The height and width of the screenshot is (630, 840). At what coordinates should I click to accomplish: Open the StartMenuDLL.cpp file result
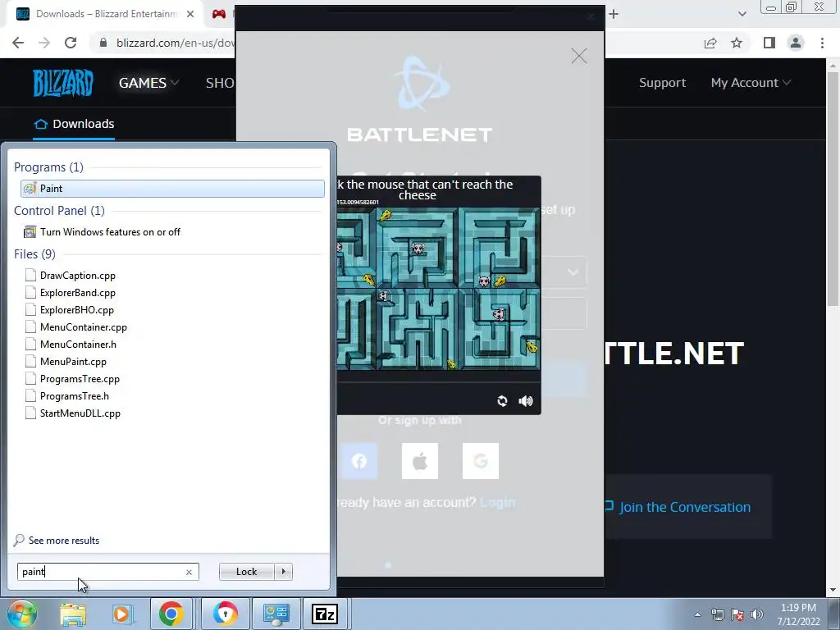click(80, 413)
